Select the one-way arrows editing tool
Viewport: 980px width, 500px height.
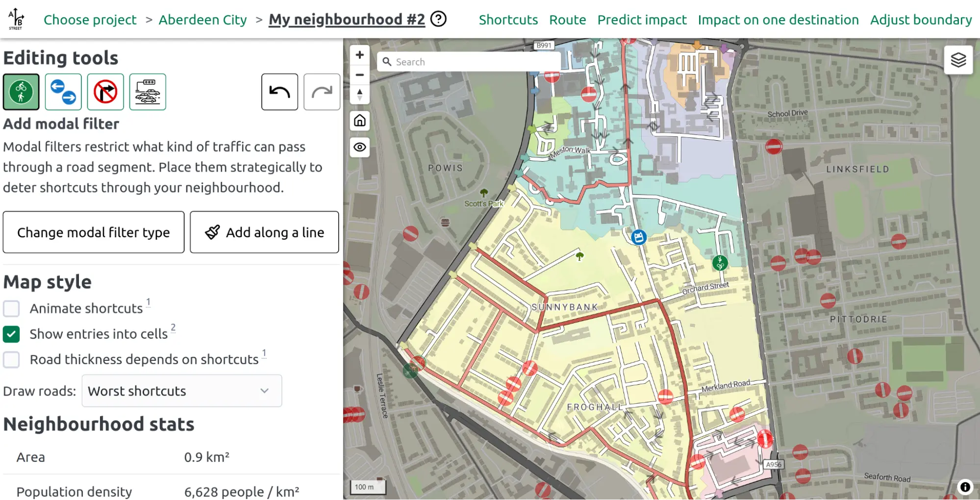tap(63, 92)
